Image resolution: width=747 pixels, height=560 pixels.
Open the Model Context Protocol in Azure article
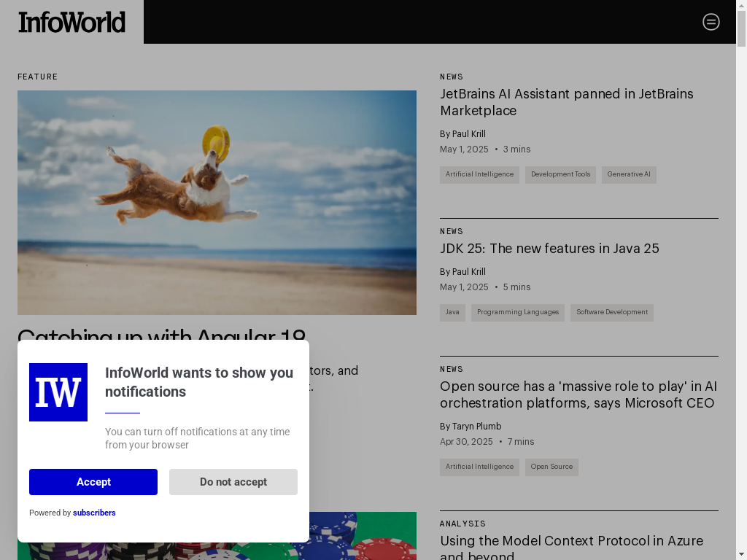tap(571, 547)
